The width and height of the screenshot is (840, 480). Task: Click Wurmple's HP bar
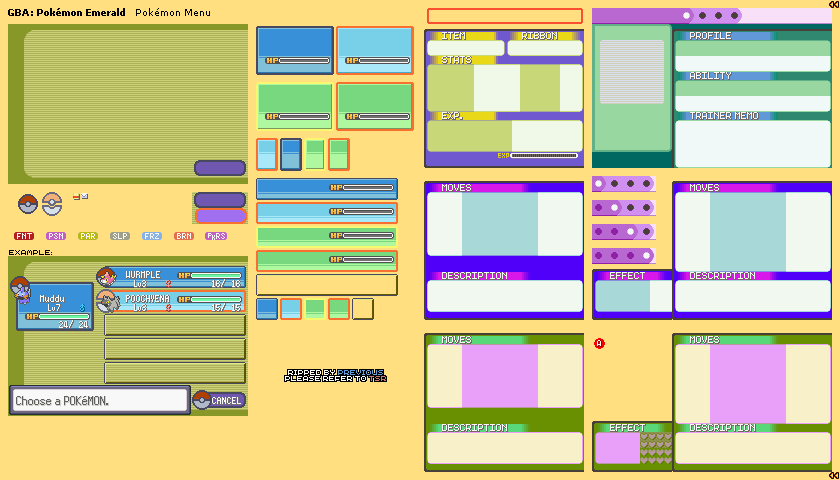pos(211,275)
